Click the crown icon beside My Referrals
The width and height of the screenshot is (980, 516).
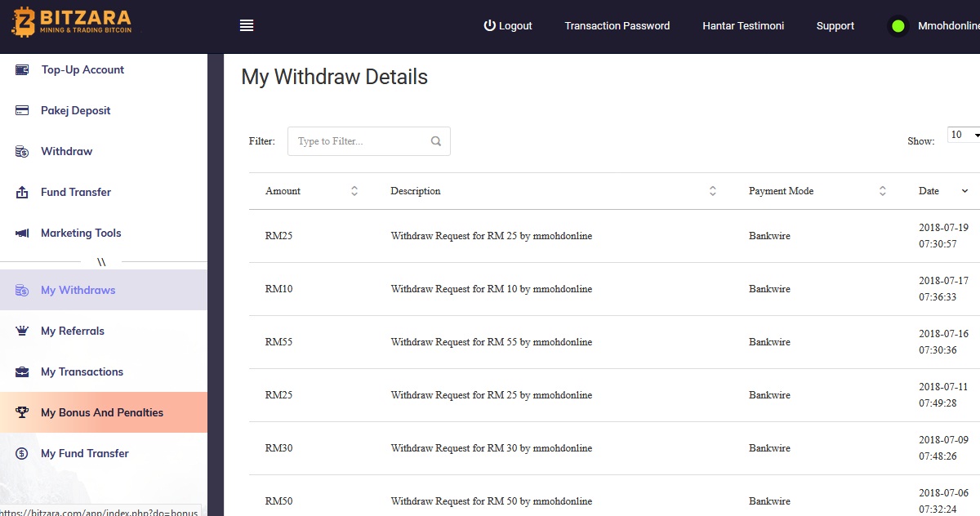tap(23, 331)
